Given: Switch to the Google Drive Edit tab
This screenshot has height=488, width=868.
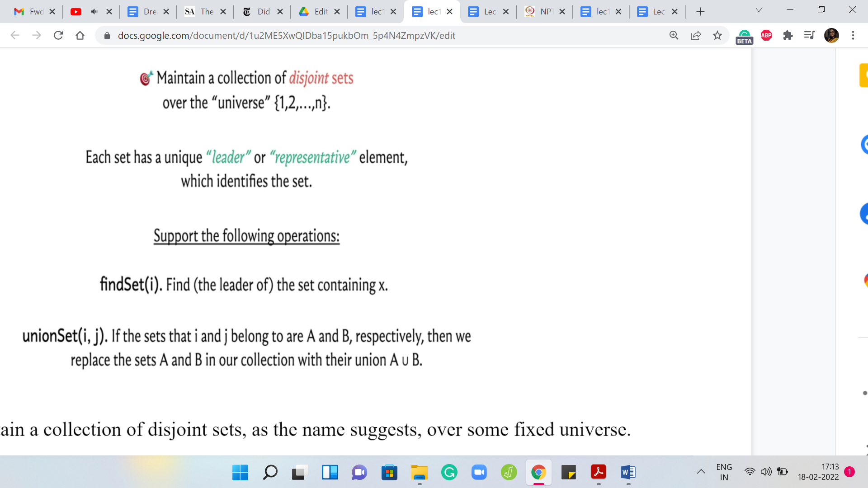Looking at the screenshot, I should pyautogui.click(x=316, y=12).
